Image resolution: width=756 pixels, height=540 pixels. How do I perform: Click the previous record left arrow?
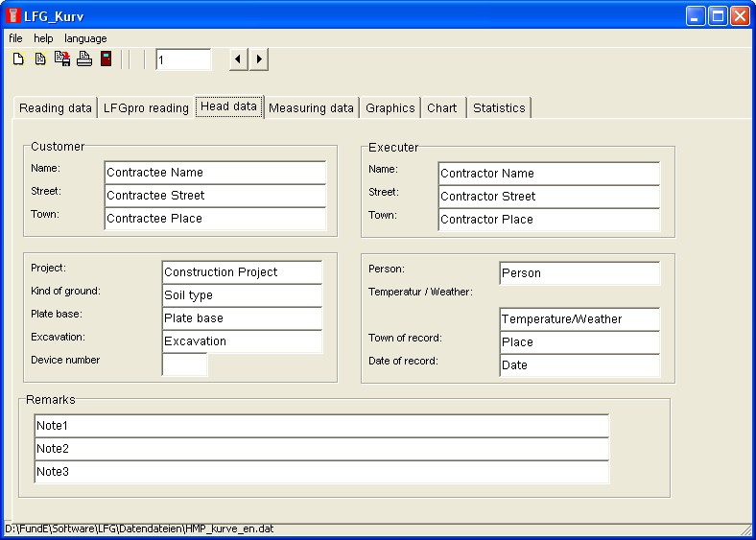(x=238, y=59)
